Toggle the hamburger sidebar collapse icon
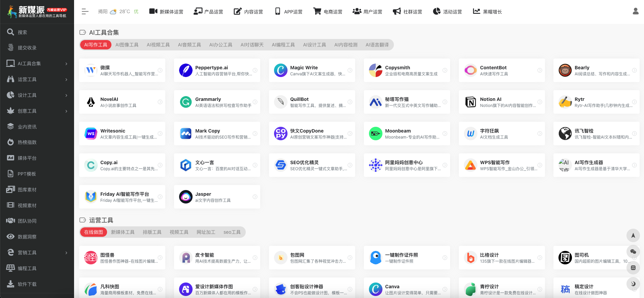This screenshot has height=298, width=644. (85, 11)
